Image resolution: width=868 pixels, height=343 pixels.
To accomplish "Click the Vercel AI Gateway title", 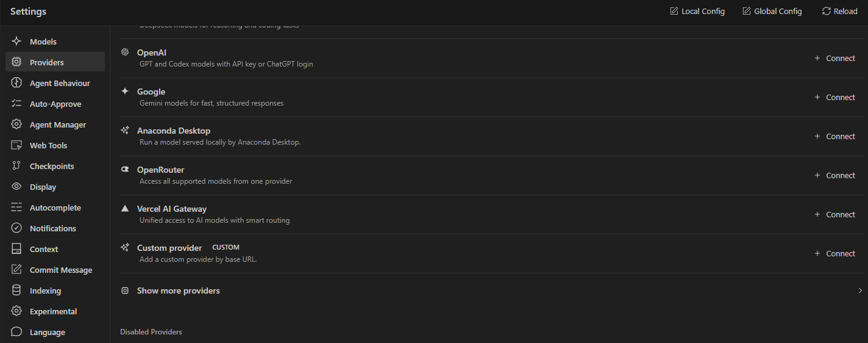I will [x=172, y=209].
